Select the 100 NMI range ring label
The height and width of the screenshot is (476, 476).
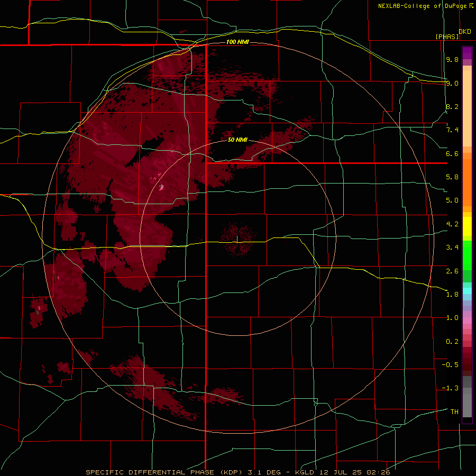click(237, 42)
